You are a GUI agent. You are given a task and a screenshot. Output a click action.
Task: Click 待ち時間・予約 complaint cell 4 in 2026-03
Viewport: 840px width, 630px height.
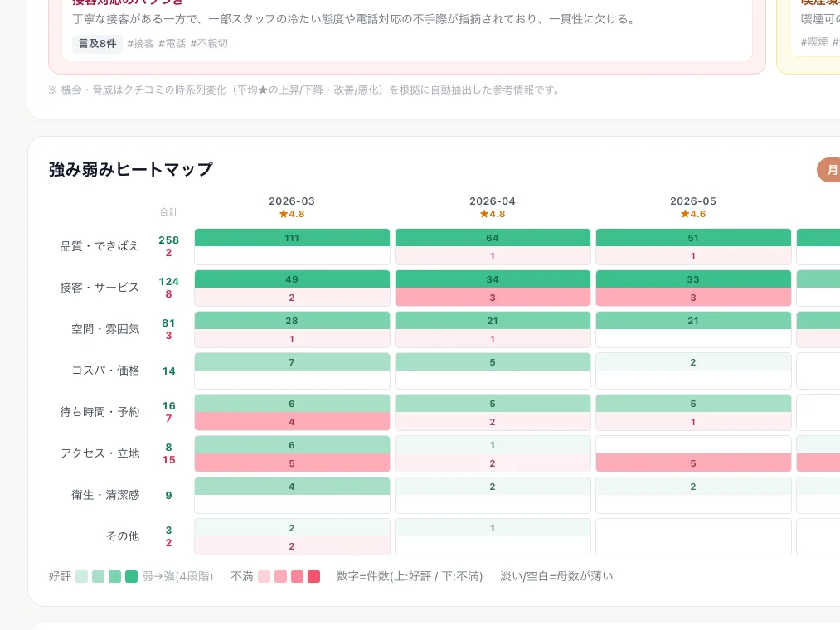pyautogui.click(x=292, y=422)
